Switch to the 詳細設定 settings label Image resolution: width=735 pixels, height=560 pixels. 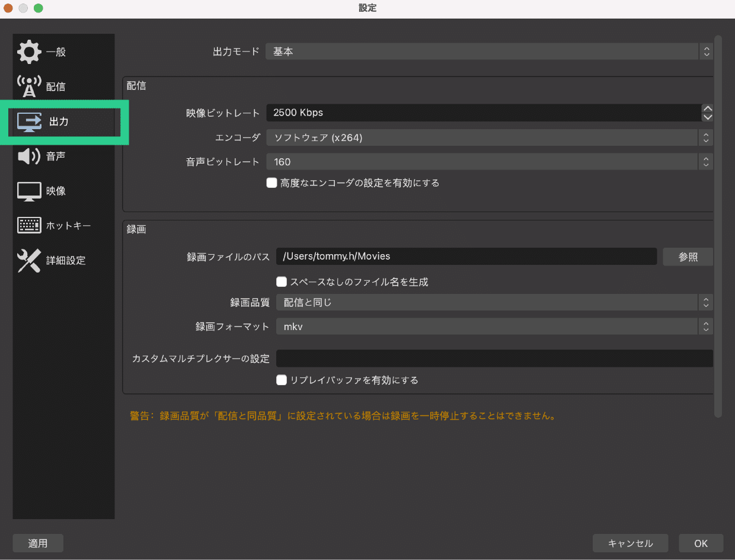pyautogui.click(x=66, y=261)
